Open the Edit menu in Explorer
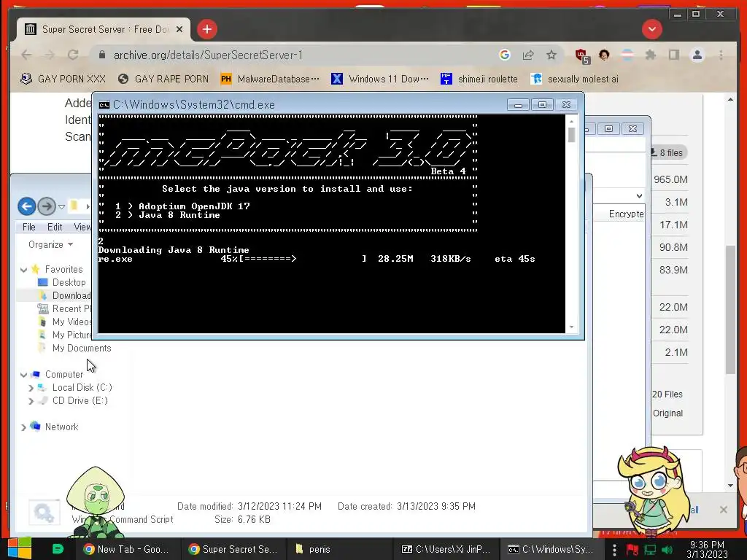Viewport: 747px width, 560px height. pos(55,227)
